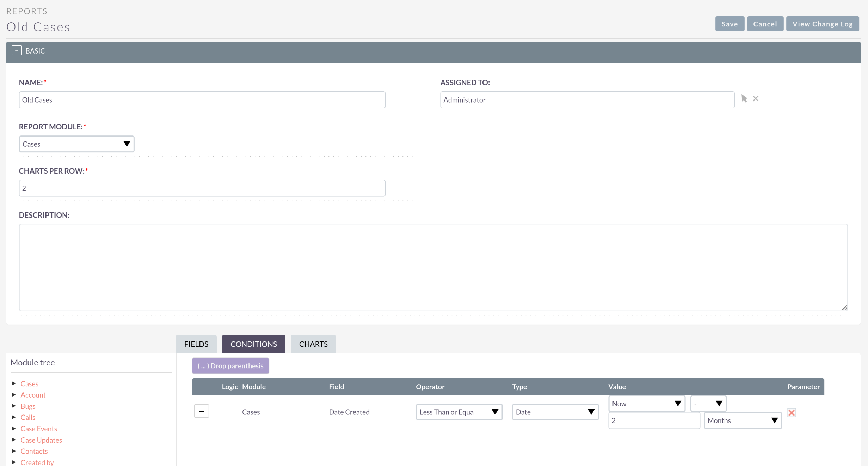Click into the Description text area
This screenshot has height=466, width=868.
point(433,267)
